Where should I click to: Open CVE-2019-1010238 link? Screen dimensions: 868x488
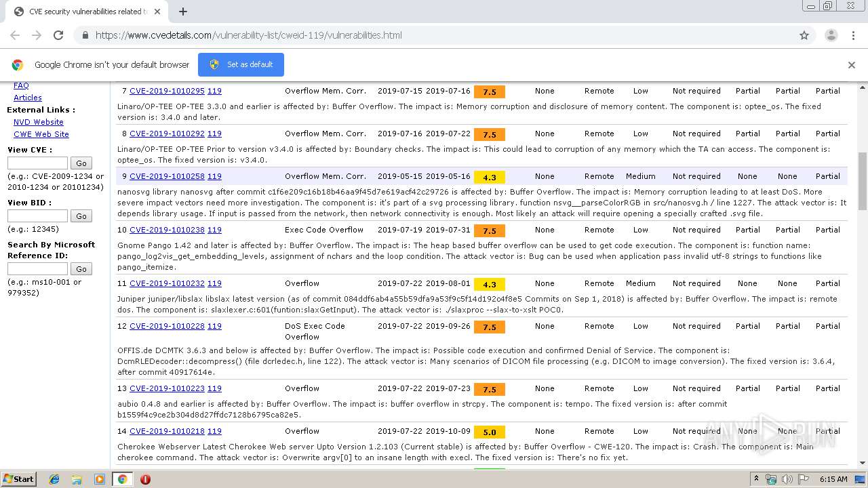167,230
